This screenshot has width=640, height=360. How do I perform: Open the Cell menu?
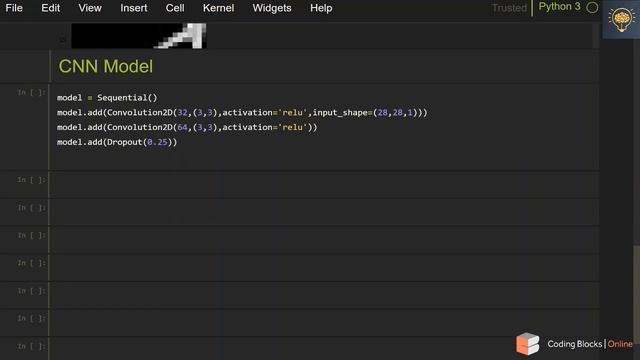click(x=175, y=8)
